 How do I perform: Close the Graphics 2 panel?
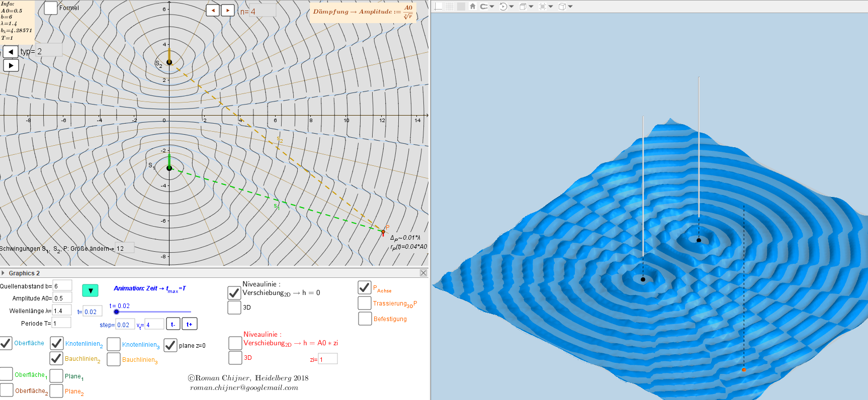[x=423, y=273]
